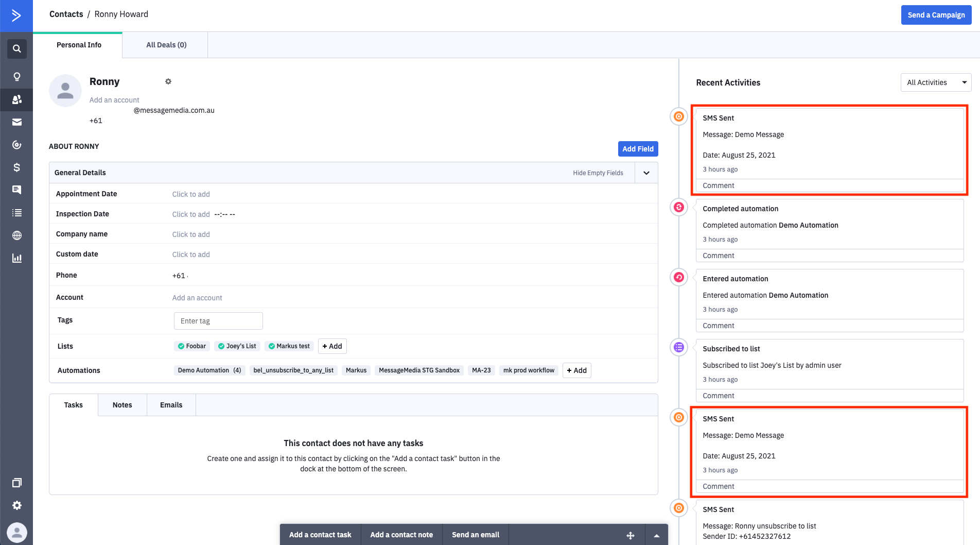Collapse the General Details section

point(646,173)
